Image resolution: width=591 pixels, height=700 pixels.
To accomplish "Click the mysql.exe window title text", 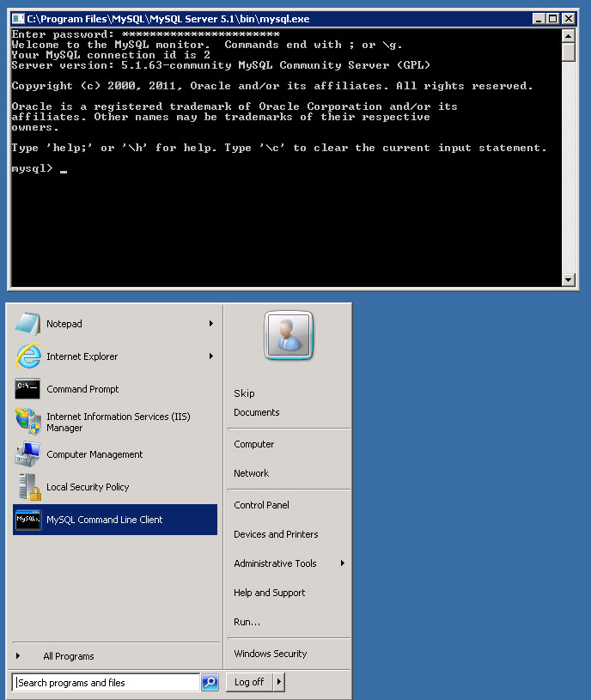I will coord(168,19).
